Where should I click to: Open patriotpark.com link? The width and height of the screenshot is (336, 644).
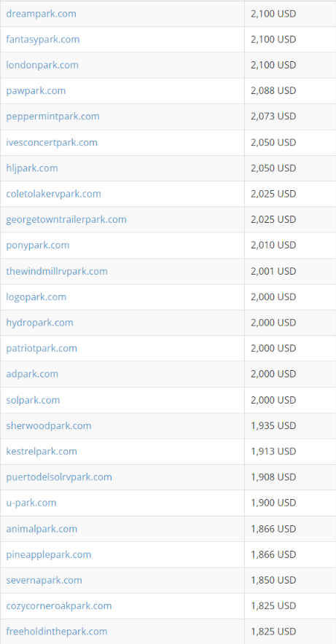pyautogui.click(x=42, y=348)
